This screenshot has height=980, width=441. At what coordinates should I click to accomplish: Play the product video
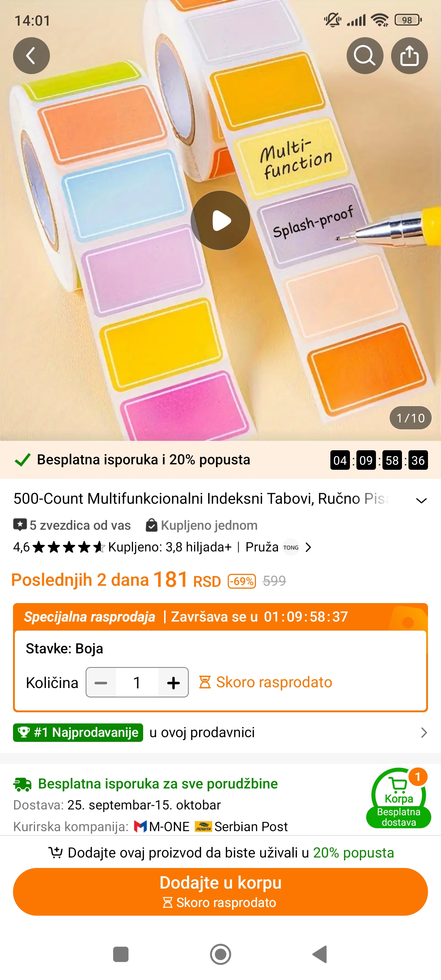(220, 220)
